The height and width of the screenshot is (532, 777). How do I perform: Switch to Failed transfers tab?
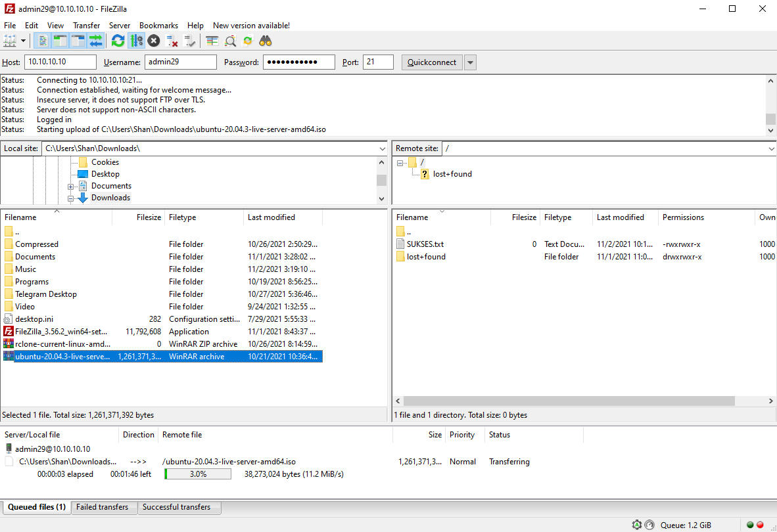(103, 507)
